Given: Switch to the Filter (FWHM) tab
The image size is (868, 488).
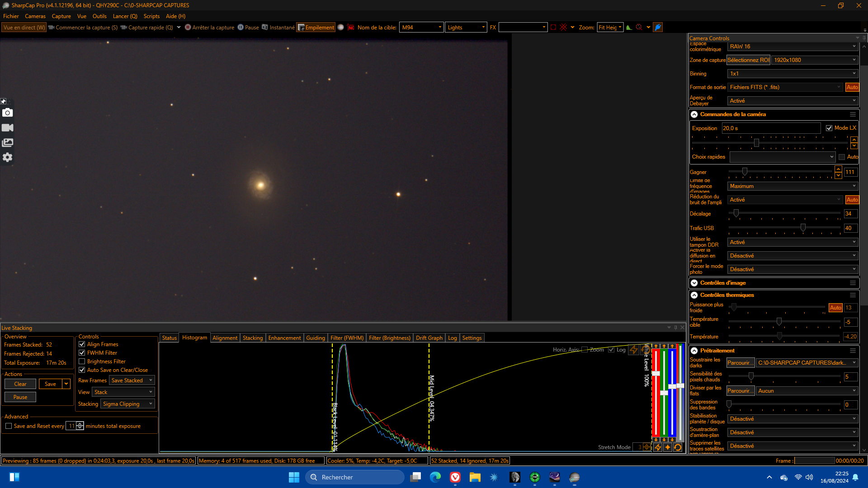Looking at the screenshot, I should pos(347,338).
